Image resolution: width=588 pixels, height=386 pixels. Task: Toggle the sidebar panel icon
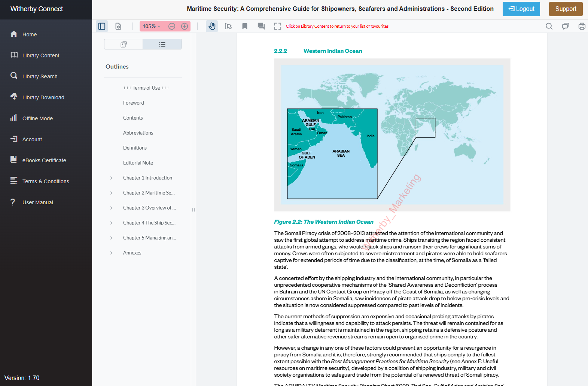click(x=102, y=26)
